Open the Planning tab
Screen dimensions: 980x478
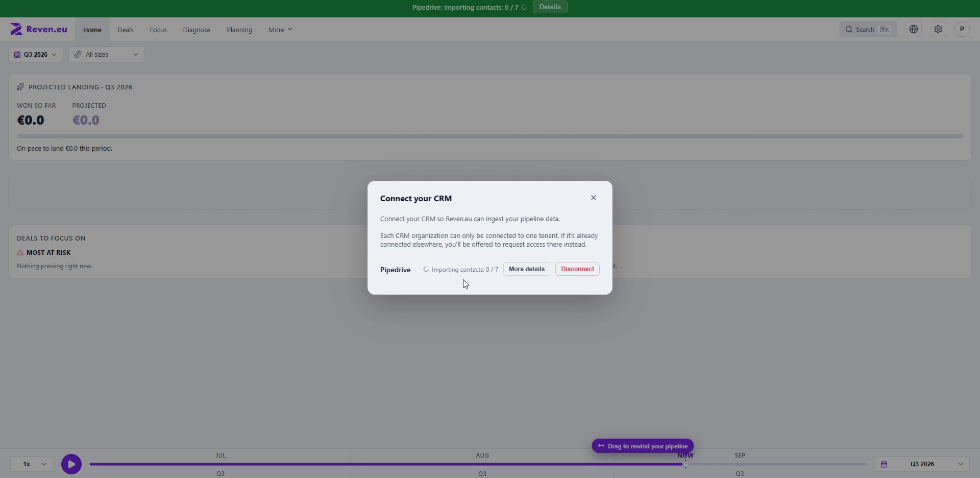(x=239, y=30)
